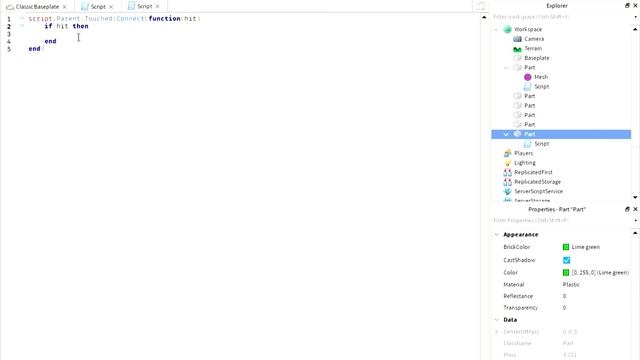Collapse the selected Part node
This screenshot has height=360, width=640.
[x=506, y=134]
